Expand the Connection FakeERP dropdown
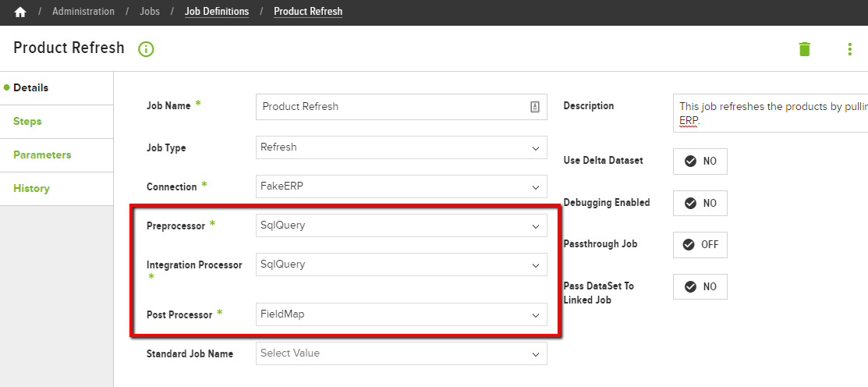Image resolution: width=868 pixels, height=387 pixels. click(402, 186)
